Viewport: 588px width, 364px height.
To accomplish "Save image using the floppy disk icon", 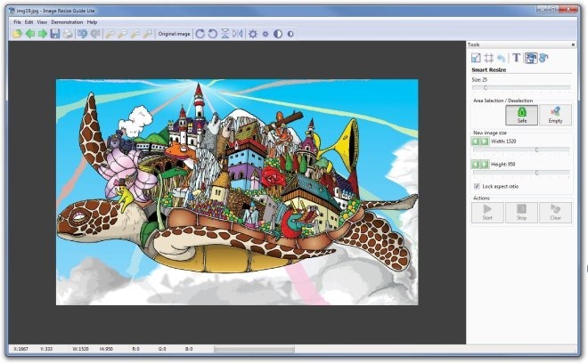I will [55, 34].
